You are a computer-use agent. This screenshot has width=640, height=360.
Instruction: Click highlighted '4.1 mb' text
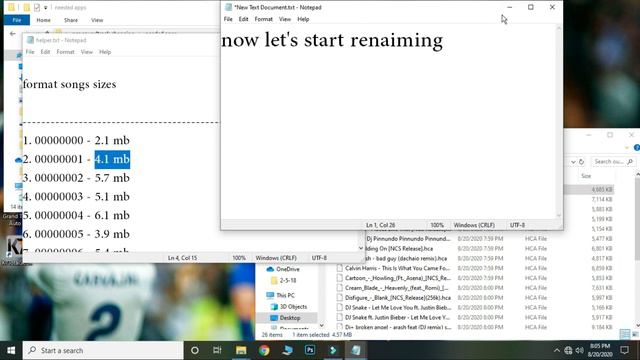(112, 159)
